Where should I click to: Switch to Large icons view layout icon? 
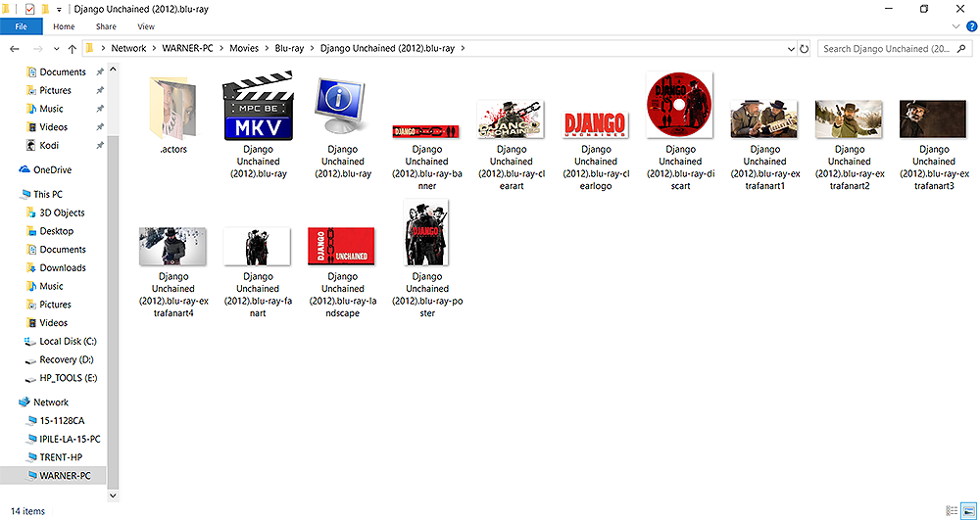pos(968,510)
